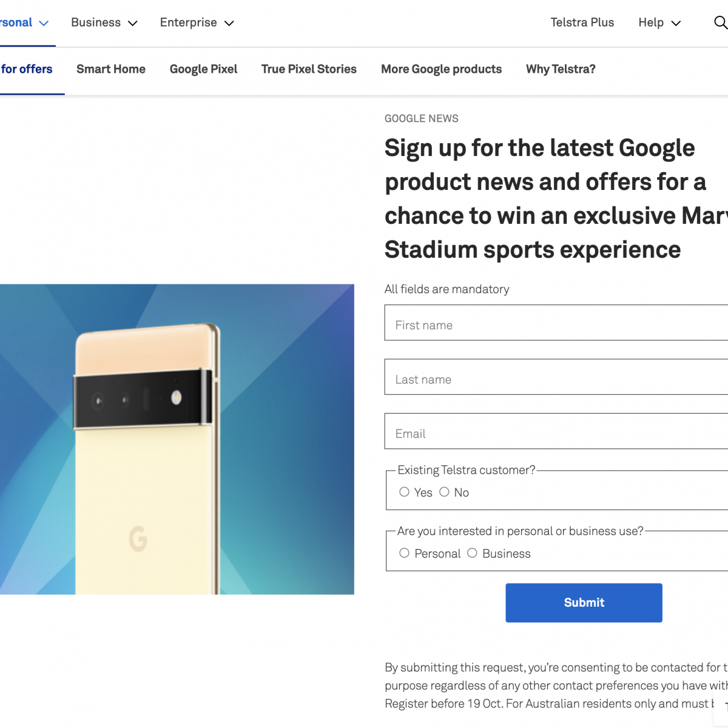Select More Google products tab
The width and height of the screenshot is (728, 728).
click(441, 69)
